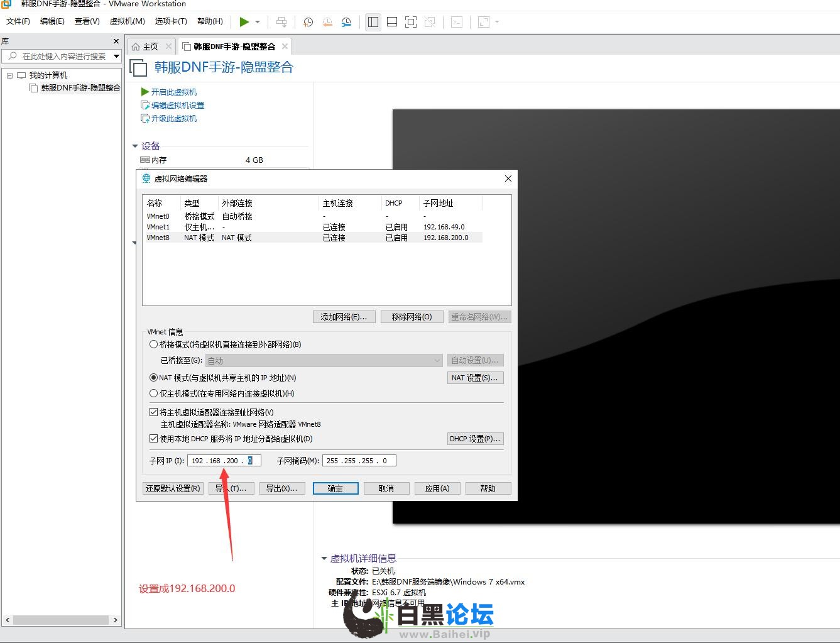Click 应用(A) button
This screenshot has height=643, width=840.
click(437, 488)
